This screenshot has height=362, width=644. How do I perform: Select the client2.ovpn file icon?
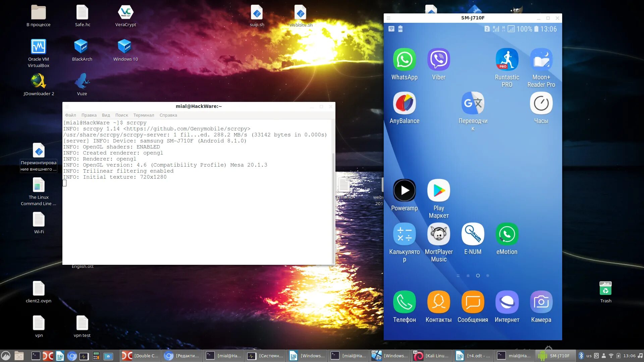[x=39, y=292]
